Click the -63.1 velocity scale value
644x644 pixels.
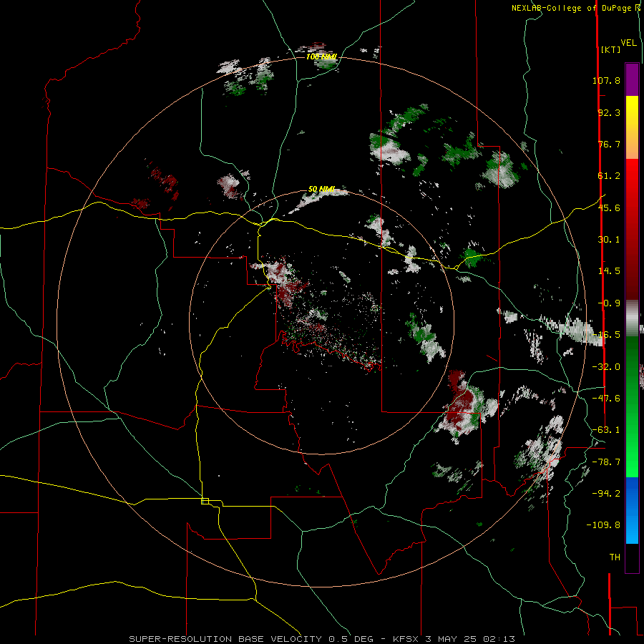(606, 430)
